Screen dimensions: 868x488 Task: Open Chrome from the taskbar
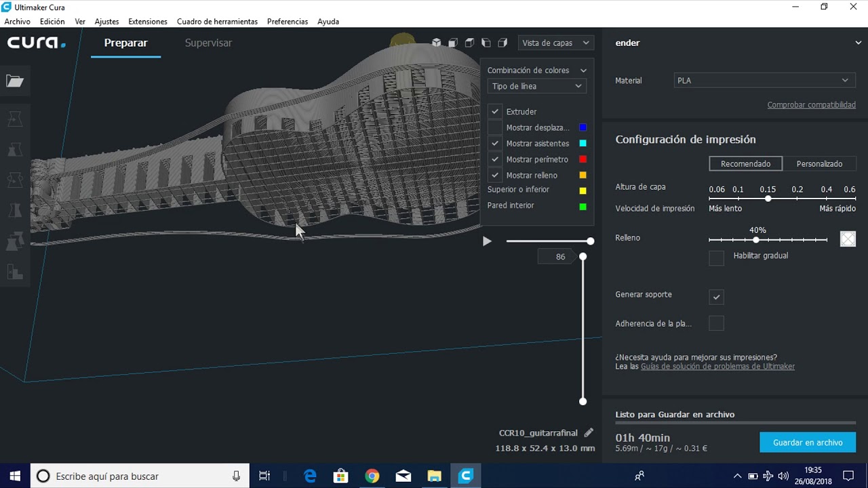[372, 476]
